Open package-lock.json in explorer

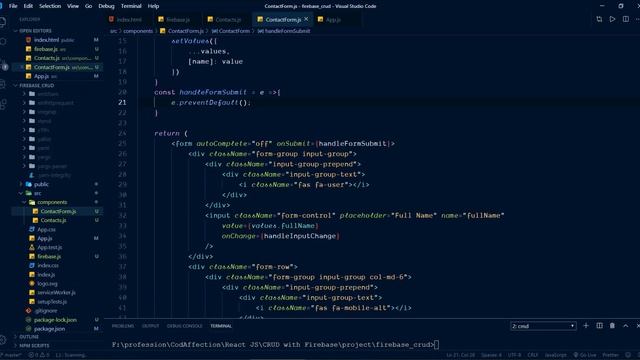[x=57, y=320]
